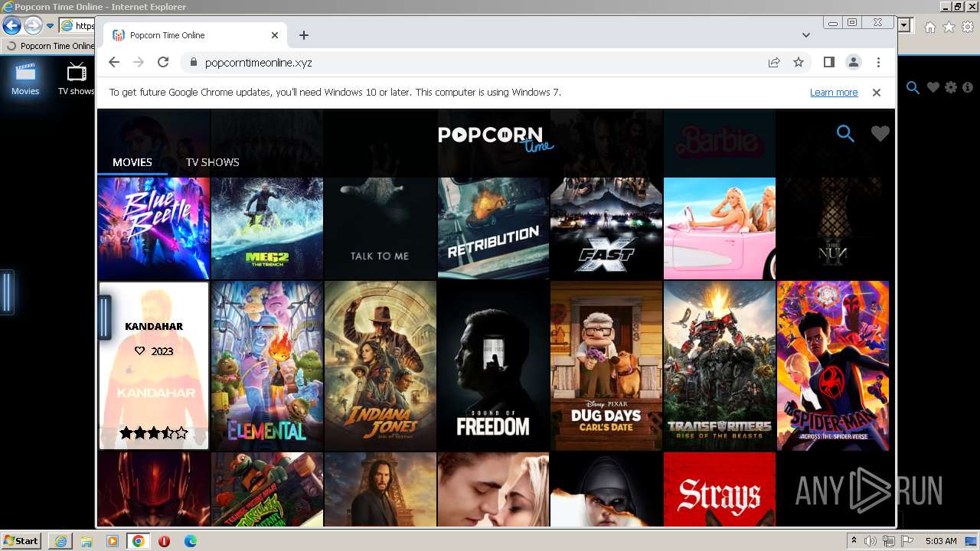Open the Indiana Jones poster
The image size is (980, 551).
[380, 366]
